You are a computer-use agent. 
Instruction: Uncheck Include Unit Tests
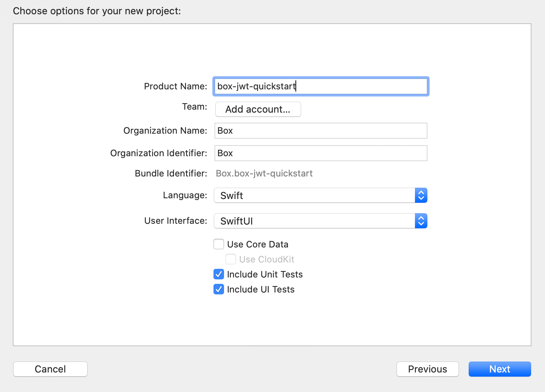click(x=218, y=274)
